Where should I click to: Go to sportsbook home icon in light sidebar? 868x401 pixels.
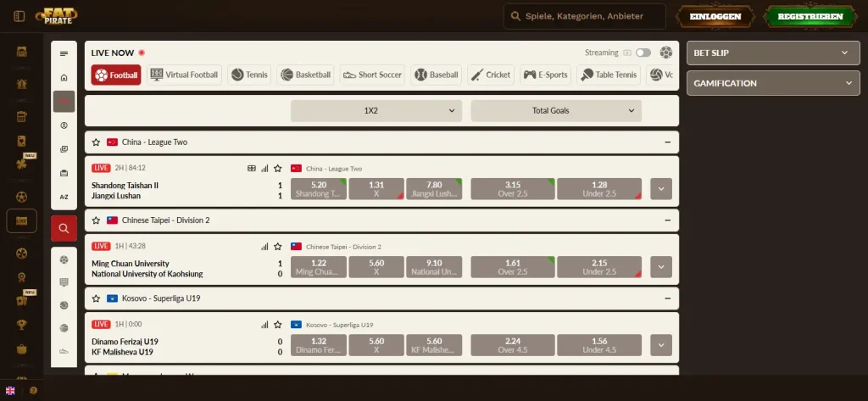tap(64, 77)
